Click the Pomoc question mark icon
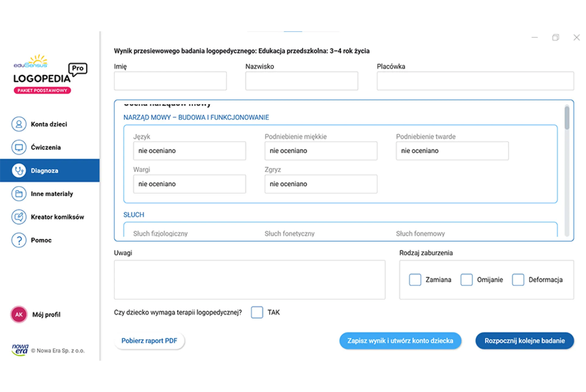 coord(19,240)
